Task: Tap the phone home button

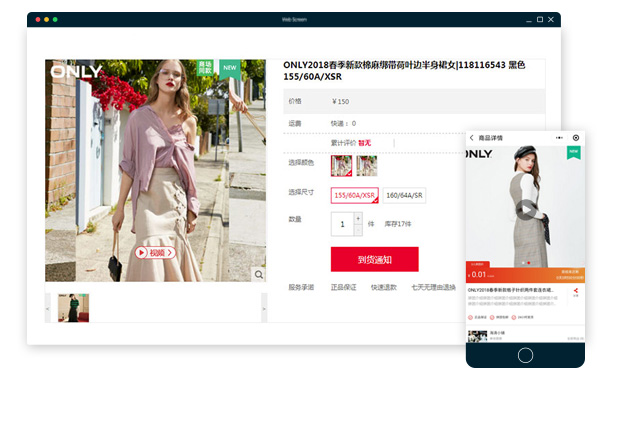Action: (x=525, y=355)
